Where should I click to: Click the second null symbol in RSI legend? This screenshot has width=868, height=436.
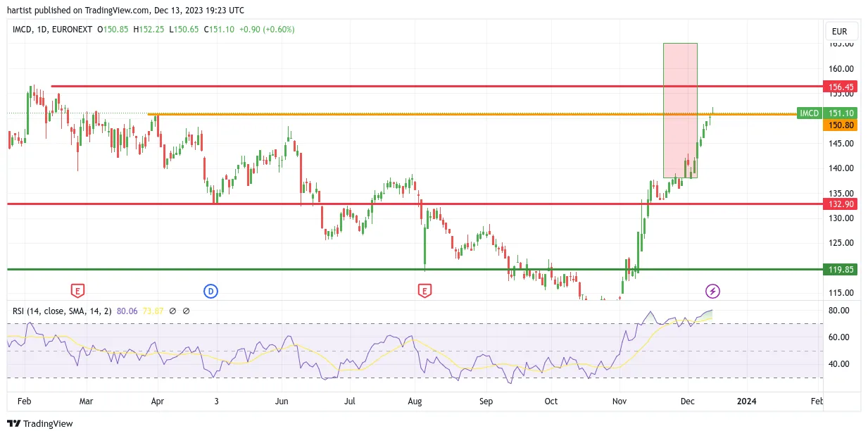click(187, 311)
